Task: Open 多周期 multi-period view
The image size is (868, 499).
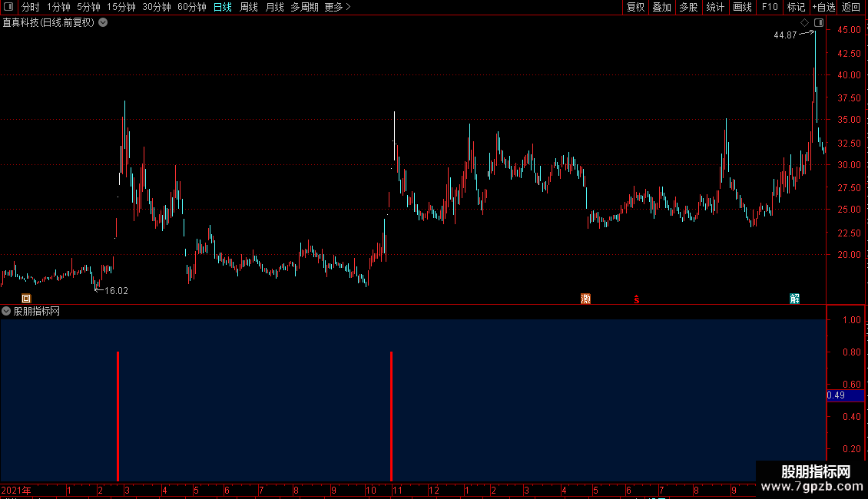Action: click(x=304, y=7)
